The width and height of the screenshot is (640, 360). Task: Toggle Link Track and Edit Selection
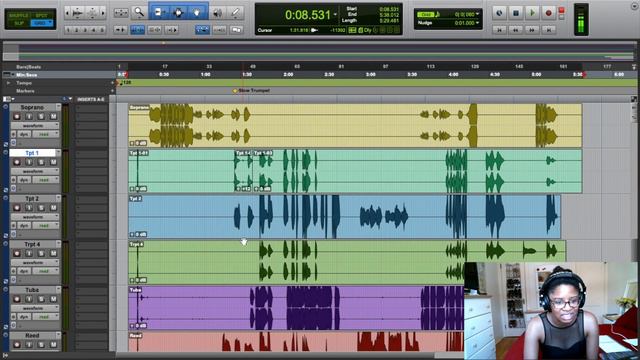point(154,30)
